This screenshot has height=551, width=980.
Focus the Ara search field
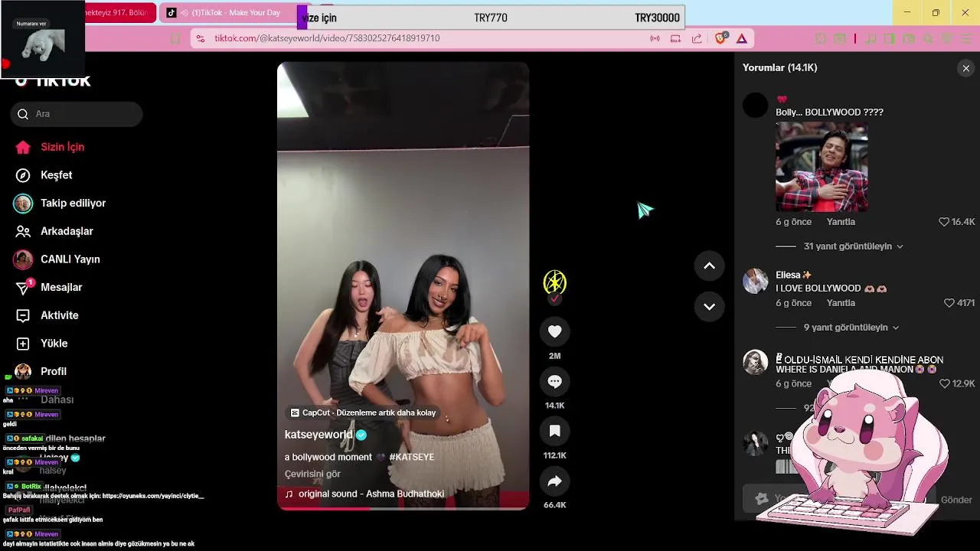click(77, 114)
